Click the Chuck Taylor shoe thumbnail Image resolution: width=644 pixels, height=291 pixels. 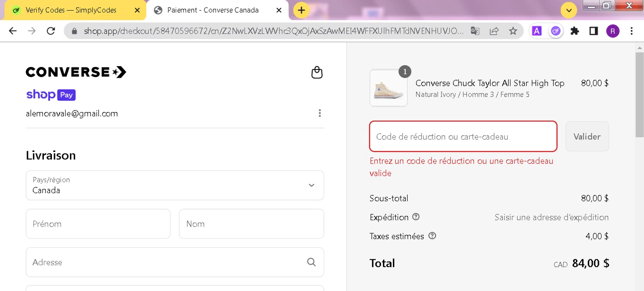pyautogui.click(x=389, y=88)
